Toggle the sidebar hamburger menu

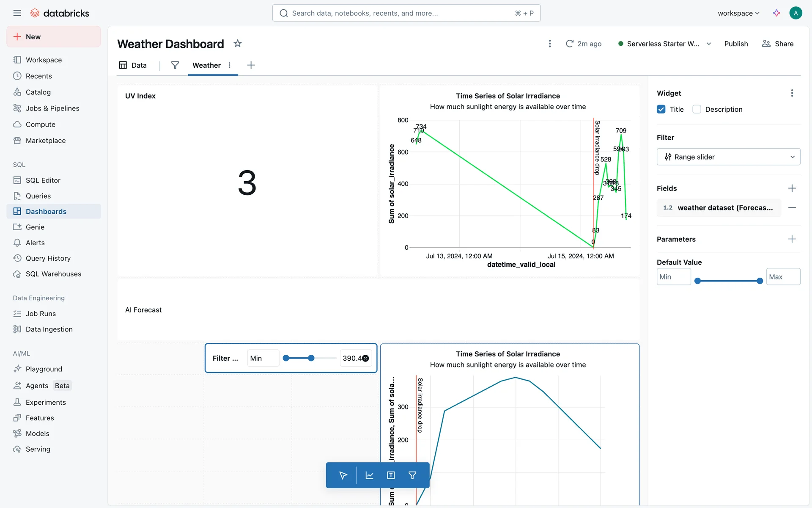click(x=17, y=13)
